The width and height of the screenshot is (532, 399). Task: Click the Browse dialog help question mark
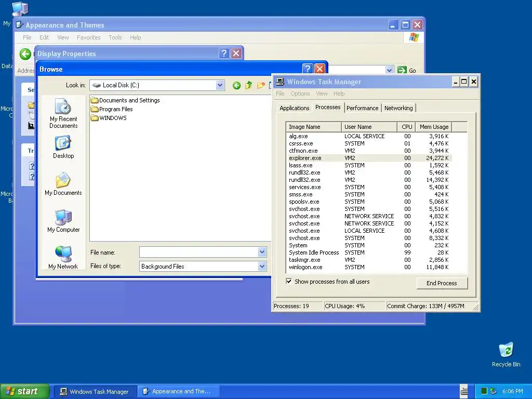307,69
